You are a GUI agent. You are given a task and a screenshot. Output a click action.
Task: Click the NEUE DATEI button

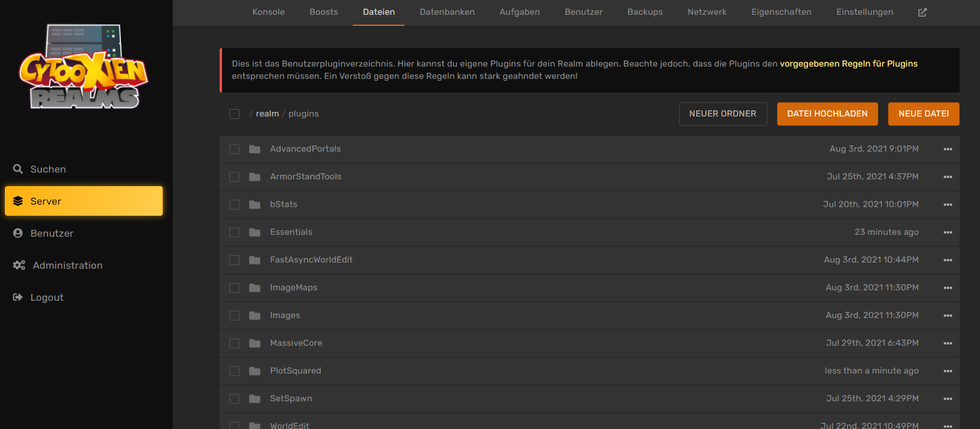click(x=924, y=114)
